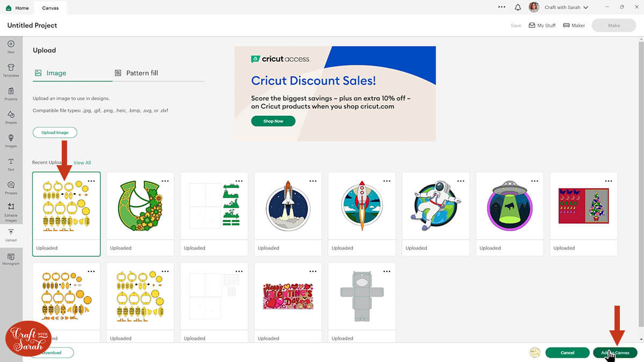Open the Images library icon
The image size is (644, 362).
pos(11,141)
